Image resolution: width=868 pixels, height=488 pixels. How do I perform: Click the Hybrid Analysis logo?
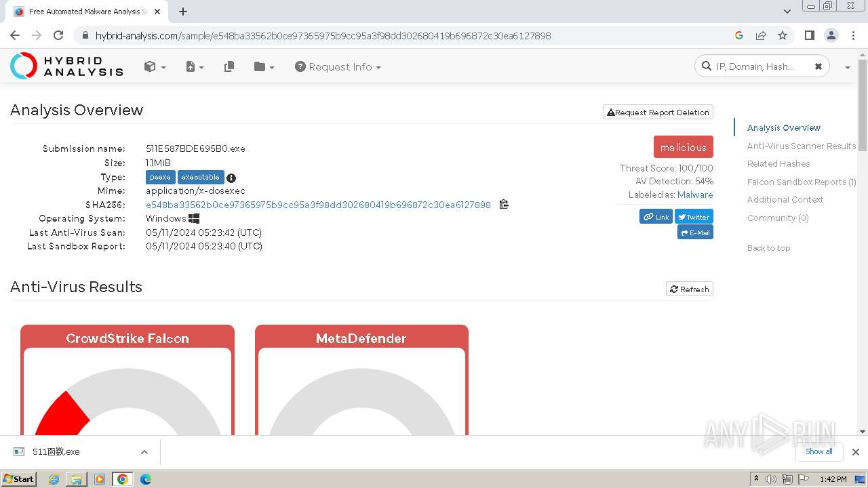click(66, 66)
